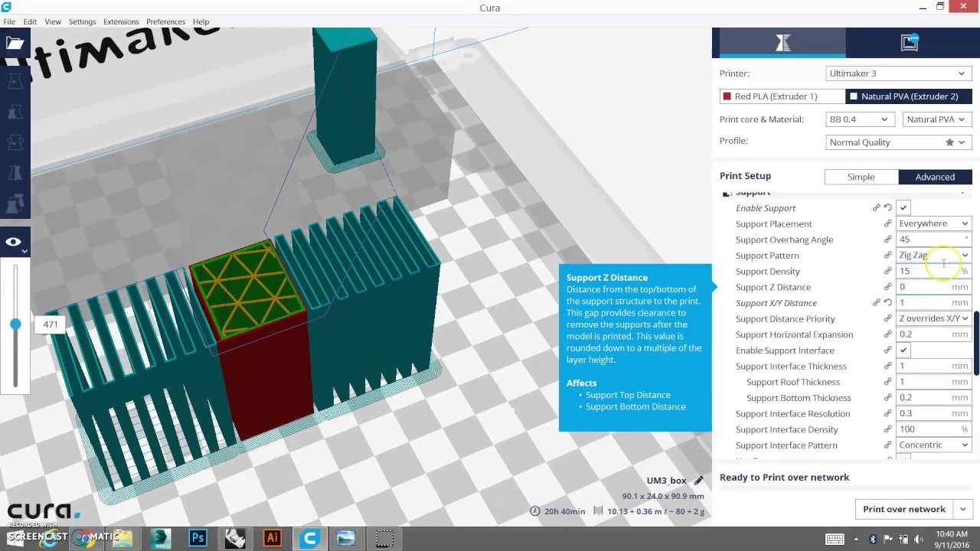Open the on-screen keyboard tray icon
980x551 pixels.
(835, 539)
